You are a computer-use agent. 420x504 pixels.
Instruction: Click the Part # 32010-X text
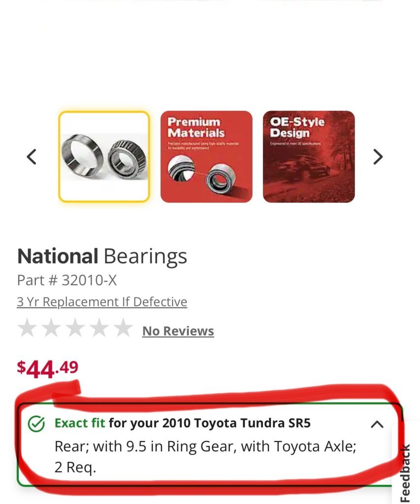click(67, 280)
